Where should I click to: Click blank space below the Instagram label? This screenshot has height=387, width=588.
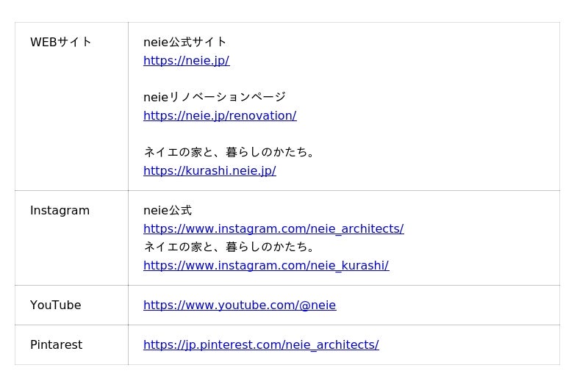pyautogui.click(x=71, y=253)
